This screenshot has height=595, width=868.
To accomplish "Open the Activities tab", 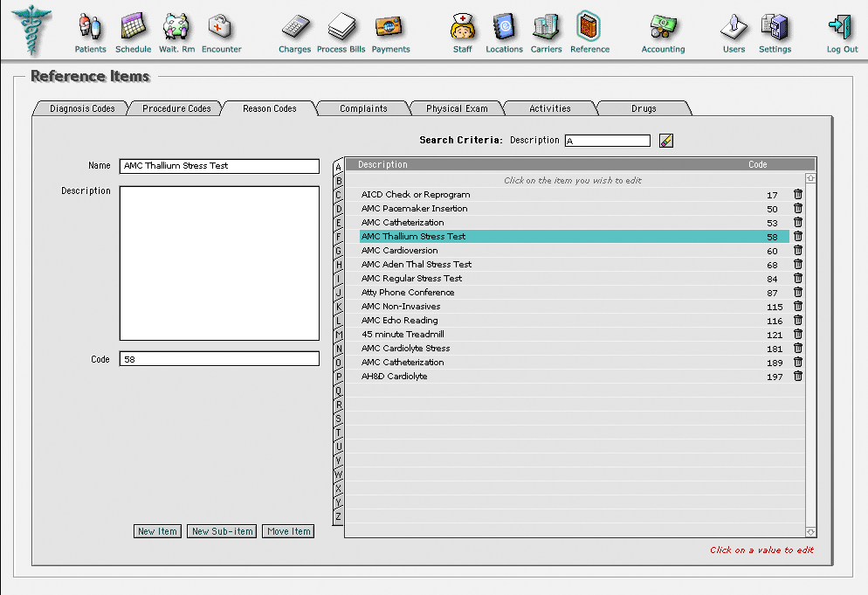I will 550,108.
